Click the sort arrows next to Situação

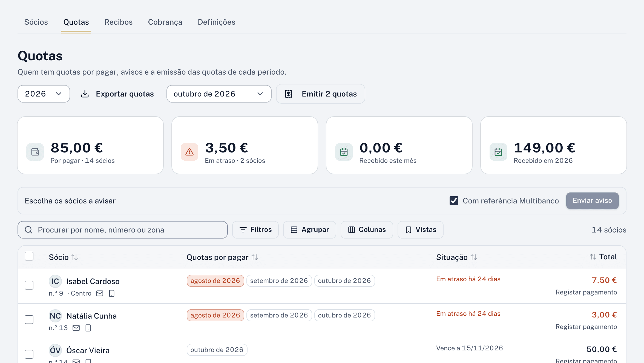(x=474, y=257)
